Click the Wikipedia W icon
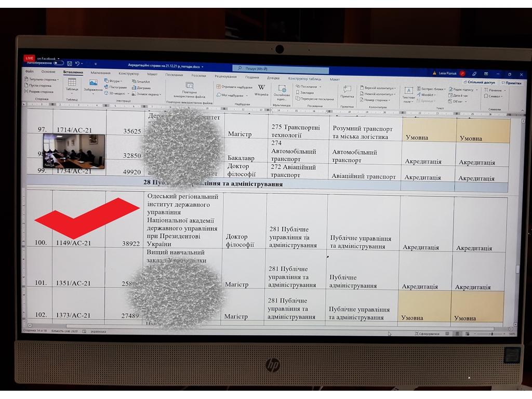Screen dimensions: 532x399 coord(261,87)
